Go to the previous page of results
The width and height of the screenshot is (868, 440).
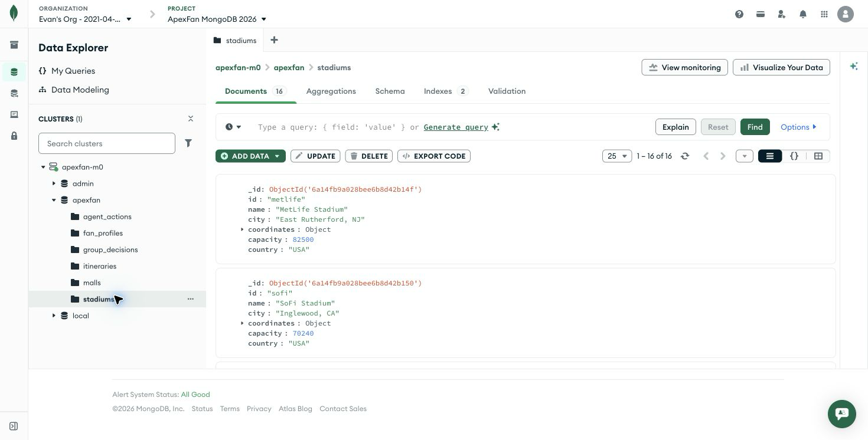[706, 156]
